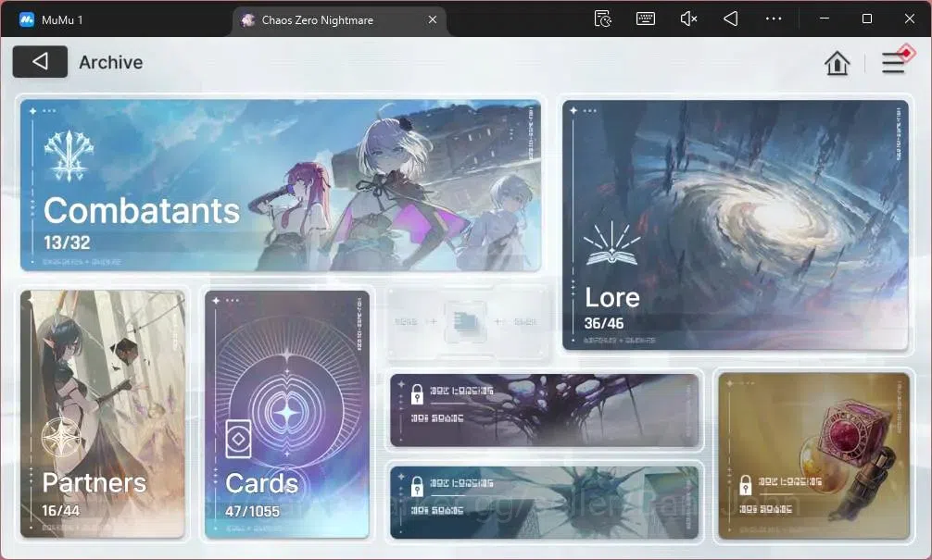Screen dimensions: 932x560
Task: Select the locked blue spiky creature banner
Action: [x=545, y=503]
